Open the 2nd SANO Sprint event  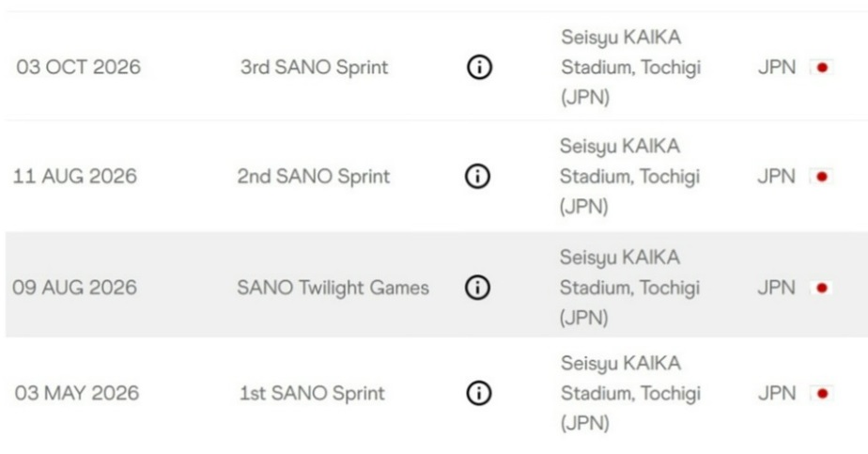(x=313, y=177)
